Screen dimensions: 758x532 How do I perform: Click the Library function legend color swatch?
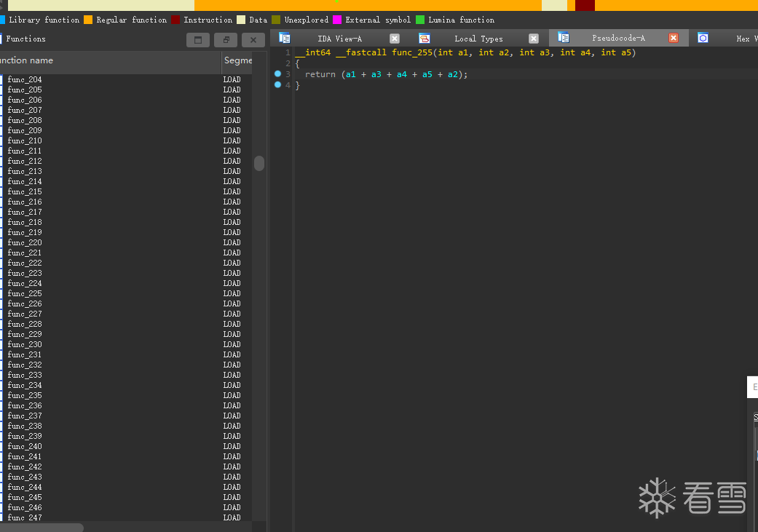pos(2,20)
